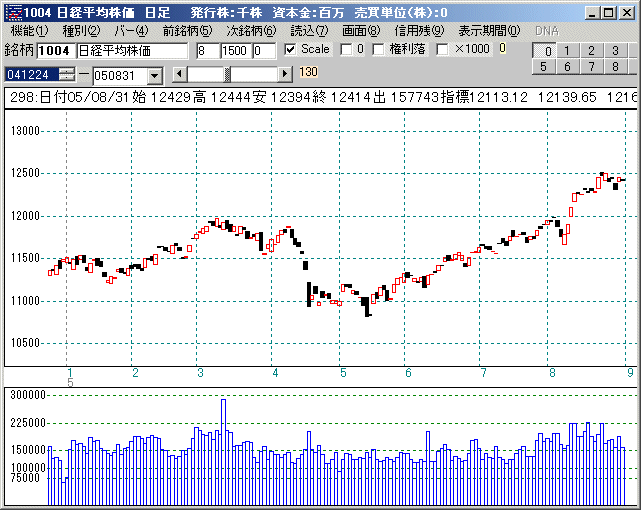Click the stock code field 1004

coord(56,51)
